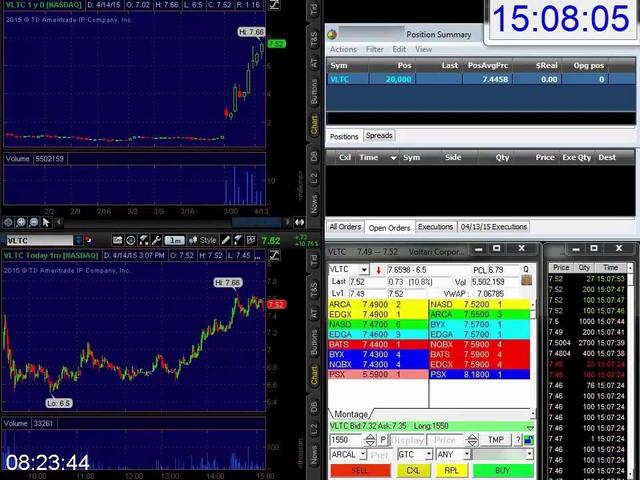Select the ARCA 7.4900 bid row
Image resolution: width=640 pixels, height=480 pixels.
click(x=378, y=304)
